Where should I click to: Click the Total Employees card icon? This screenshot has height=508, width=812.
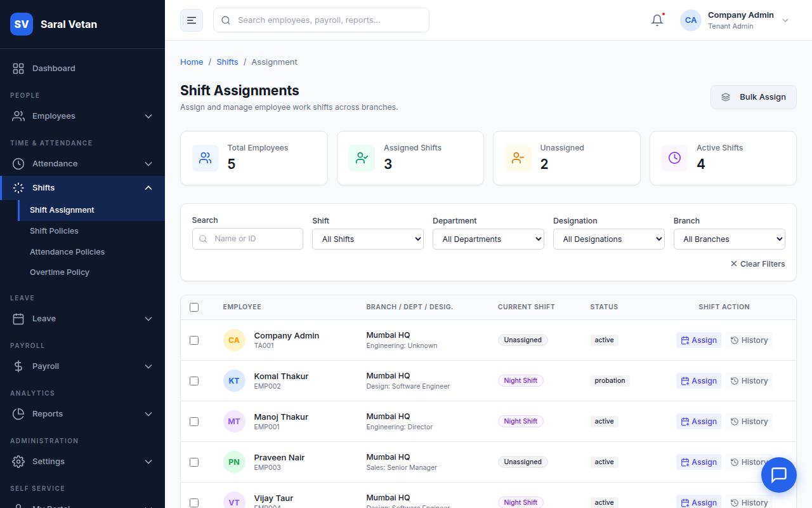206,158
